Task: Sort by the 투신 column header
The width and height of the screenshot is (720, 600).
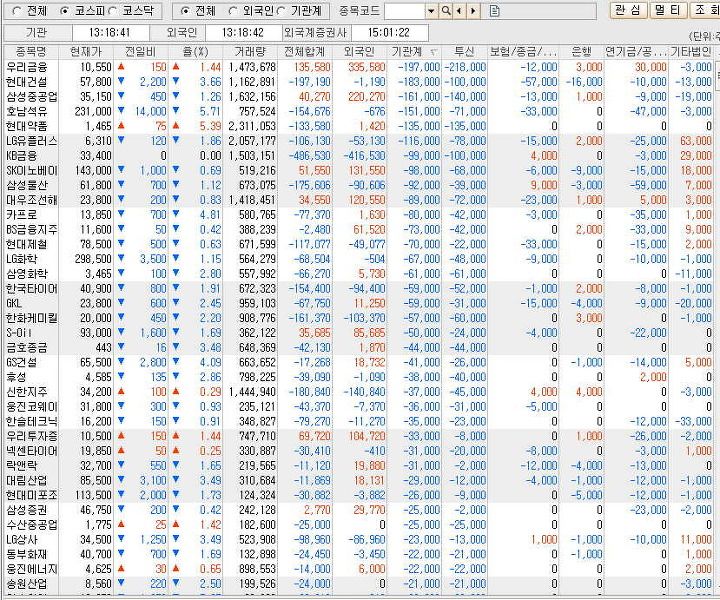Action: 464,52
